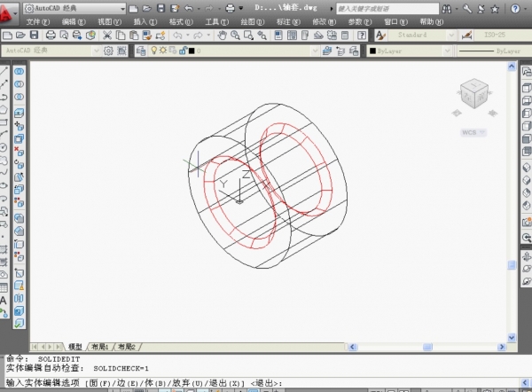
Task: Expand the layer list dropdown arrow
Action: click(315, 51)
